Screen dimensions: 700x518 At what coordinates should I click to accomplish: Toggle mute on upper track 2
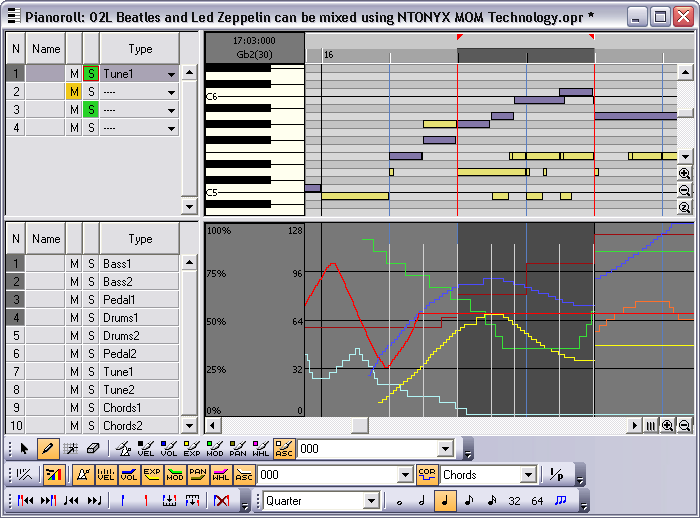coord(73,91)
